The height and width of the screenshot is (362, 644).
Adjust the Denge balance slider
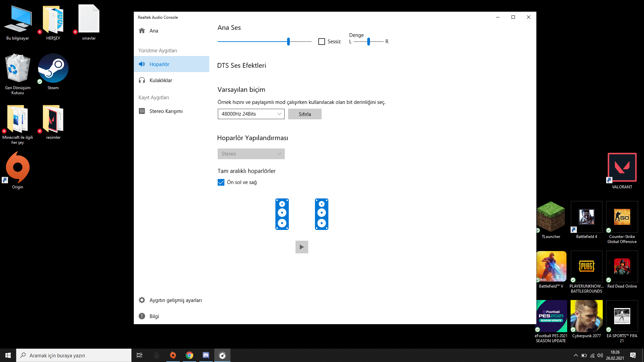click(368, 42)
